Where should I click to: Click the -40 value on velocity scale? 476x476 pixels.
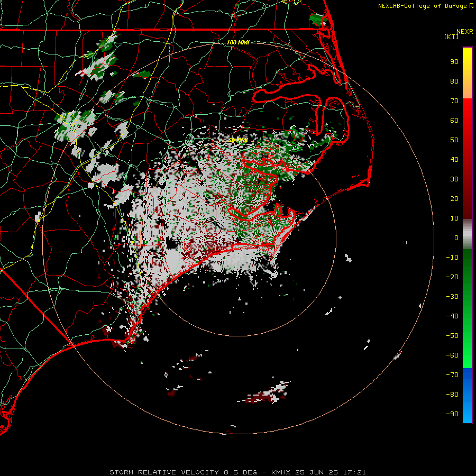tap(452, 316)
